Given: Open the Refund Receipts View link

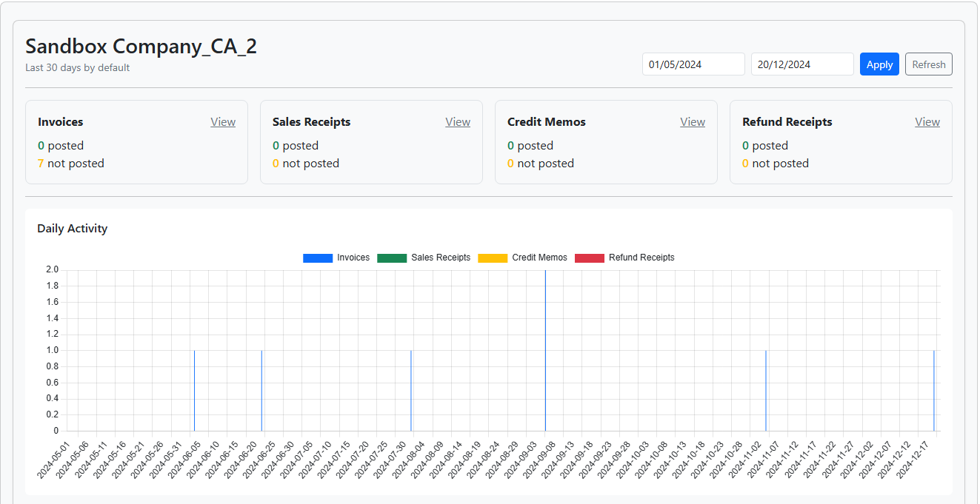Looking at the screenshot, I should click(927, 122).
